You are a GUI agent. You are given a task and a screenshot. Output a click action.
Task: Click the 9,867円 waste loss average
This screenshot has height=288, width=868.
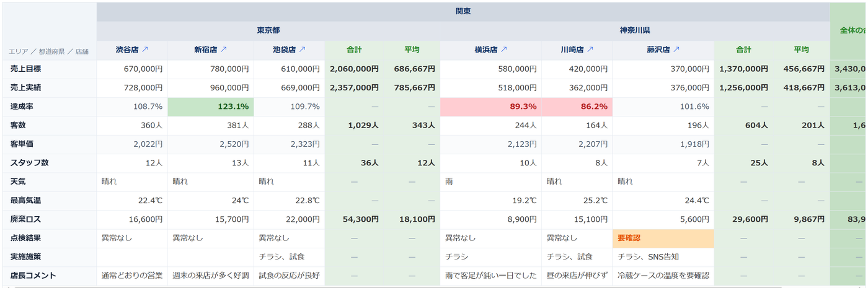[802, 220]
